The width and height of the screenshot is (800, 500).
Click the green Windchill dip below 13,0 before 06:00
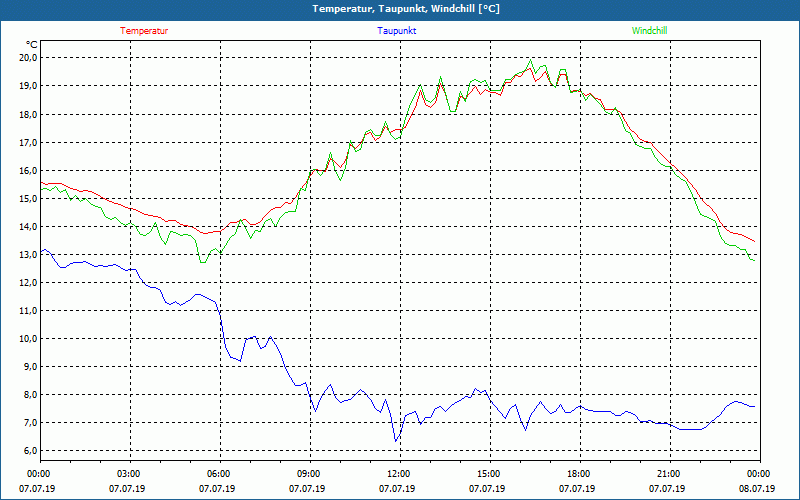coord(203,262)
